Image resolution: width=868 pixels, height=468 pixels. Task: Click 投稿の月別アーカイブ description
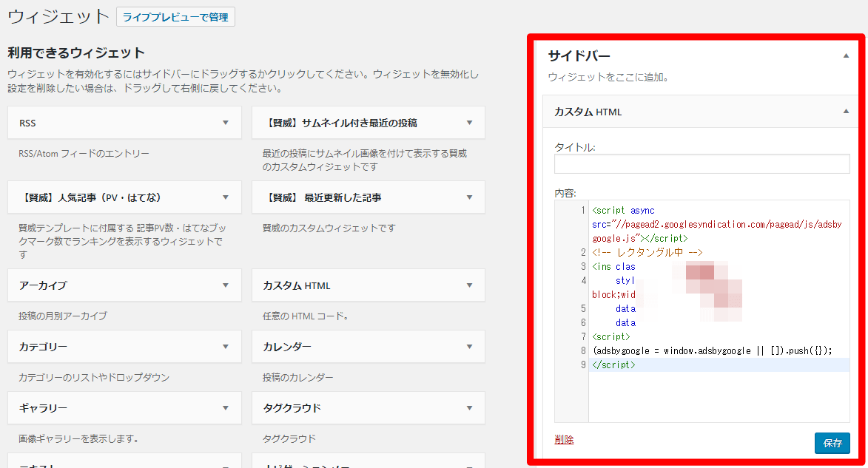63,316
